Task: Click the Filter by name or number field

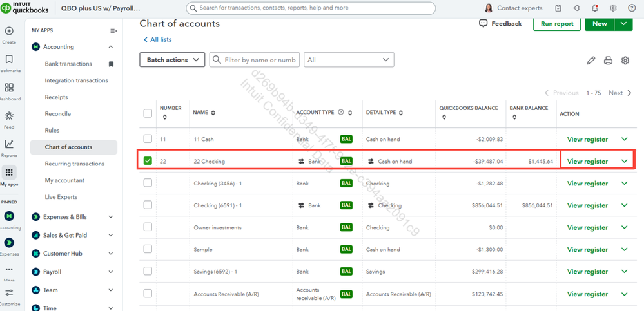Action: (255, 59)
